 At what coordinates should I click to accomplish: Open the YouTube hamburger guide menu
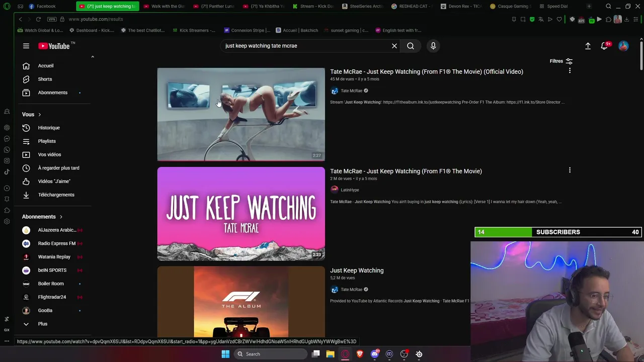26,46
